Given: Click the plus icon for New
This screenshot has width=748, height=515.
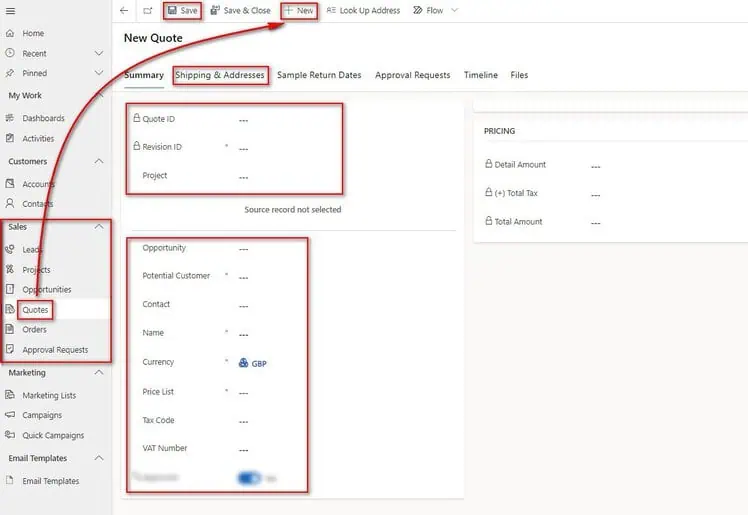Looking at the screenshot, I should pyautogui.click(x=288, y=10).
